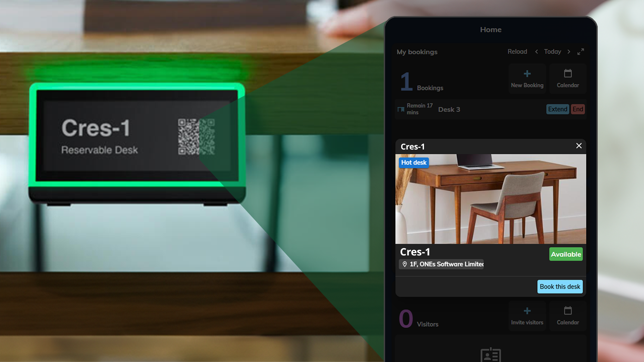Go to previous day with left chevron

point(536,52)
